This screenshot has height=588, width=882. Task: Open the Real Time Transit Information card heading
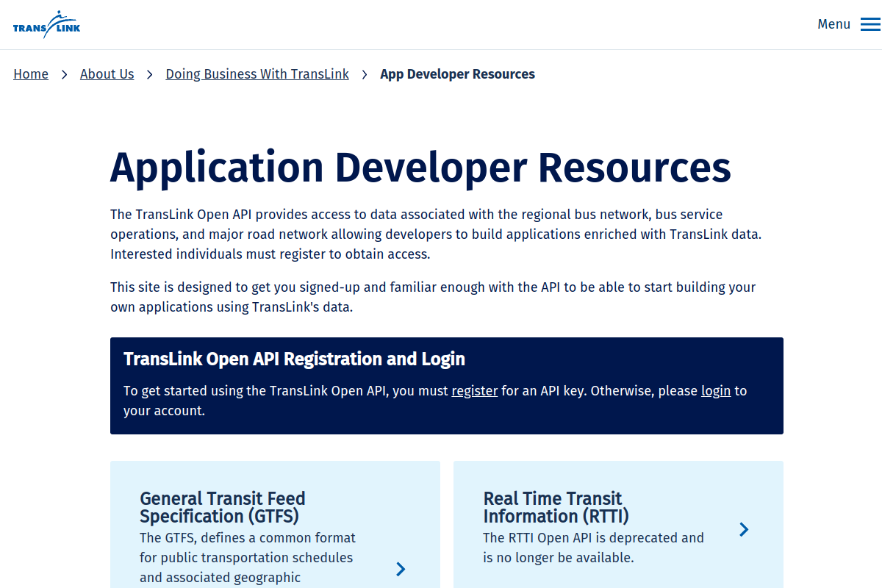[x=556, y=507]
